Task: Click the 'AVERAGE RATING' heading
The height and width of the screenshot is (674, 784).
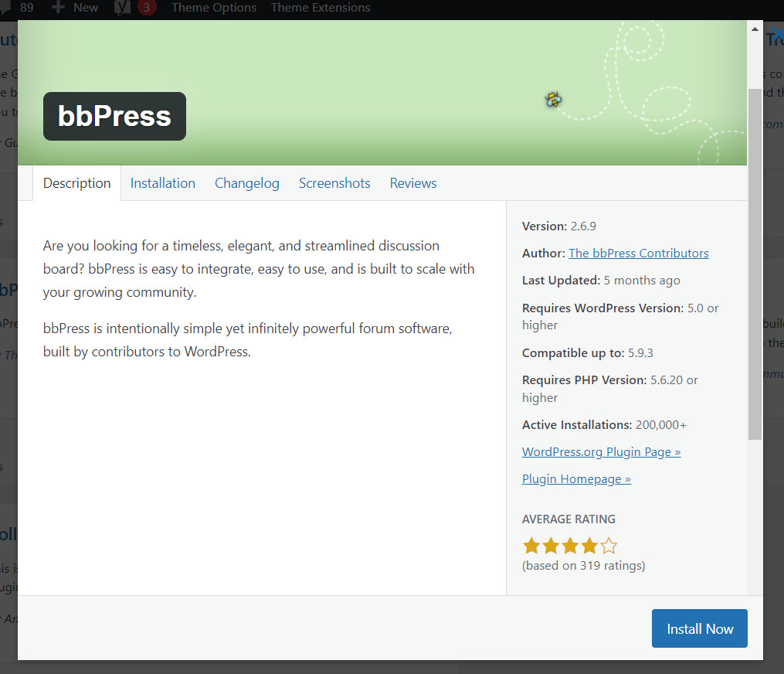Action: pyautogui.click(x=568, y=519)
